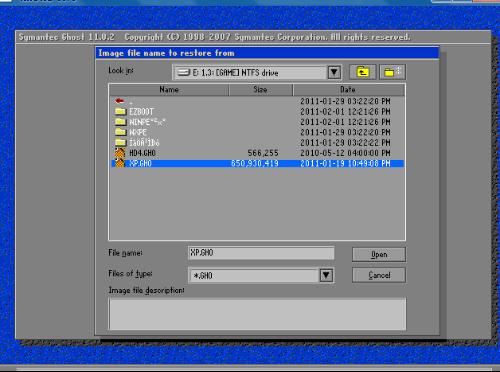Click the 566,255 size value
Image resolution: width=500 pixels, height=372 pixels.
tap(263, 153)
